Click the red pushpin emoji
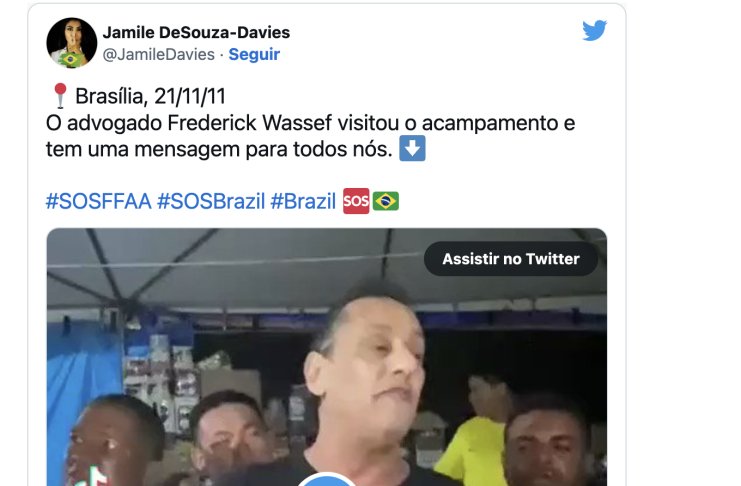Screen dimensions: 741x486 [60, 96]
